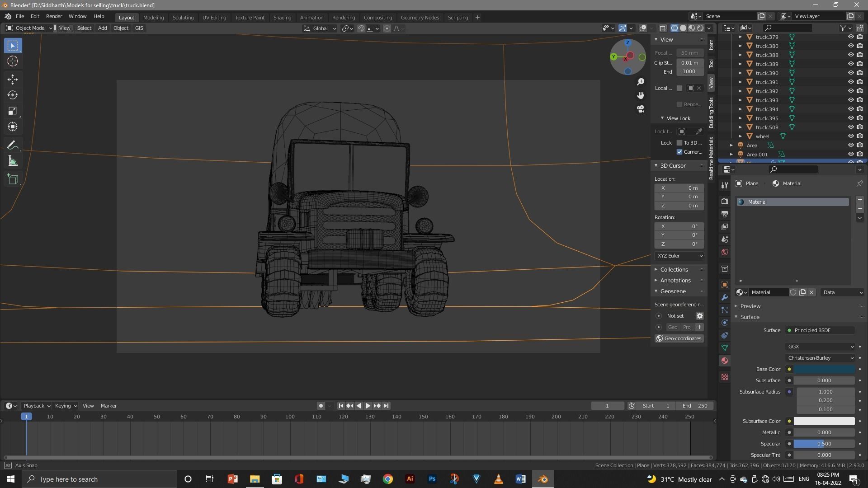The image size is (868, 488).
Task: Switch to the Shading workspace tab
Action: click(282, 17)
